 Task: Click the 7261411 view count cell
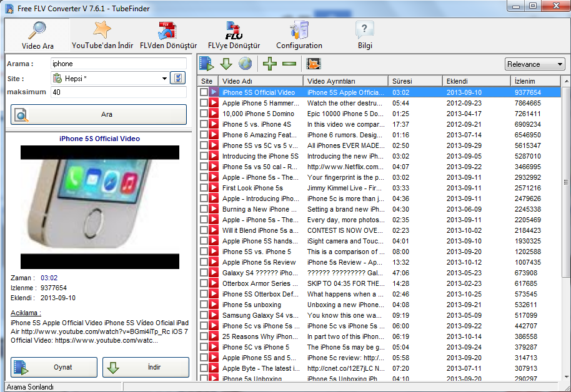[x=528, y=114]
